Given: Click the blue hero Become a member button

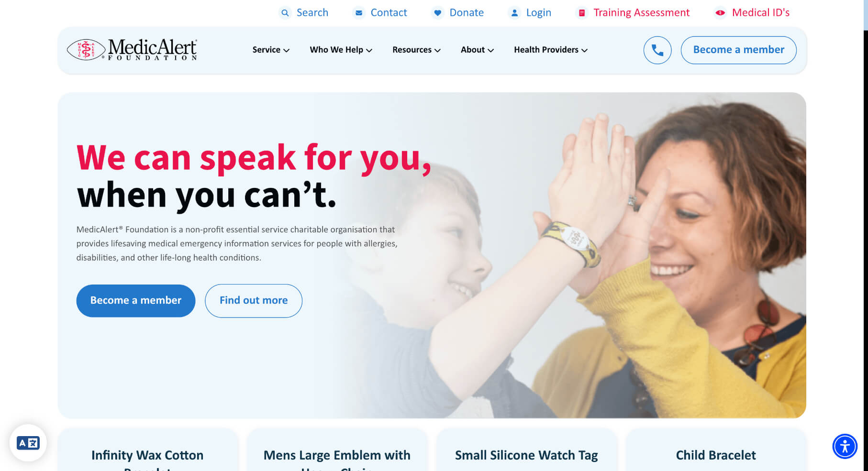Looking at the screenshot, I should point(136,301).
